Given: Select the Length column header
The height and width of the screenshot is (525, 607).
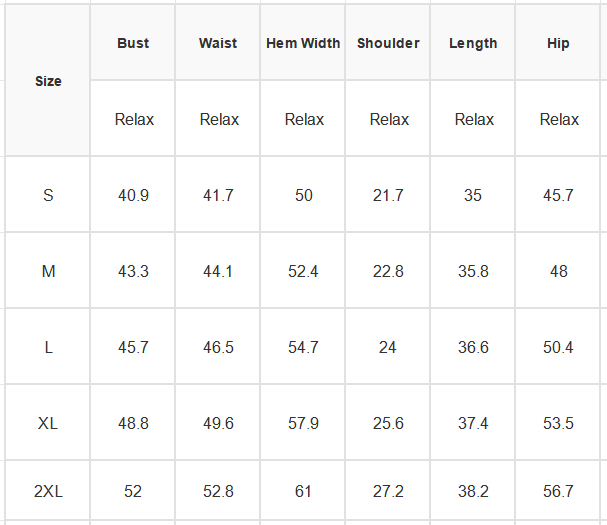Looking at the screenshot, I should [473, 43].
